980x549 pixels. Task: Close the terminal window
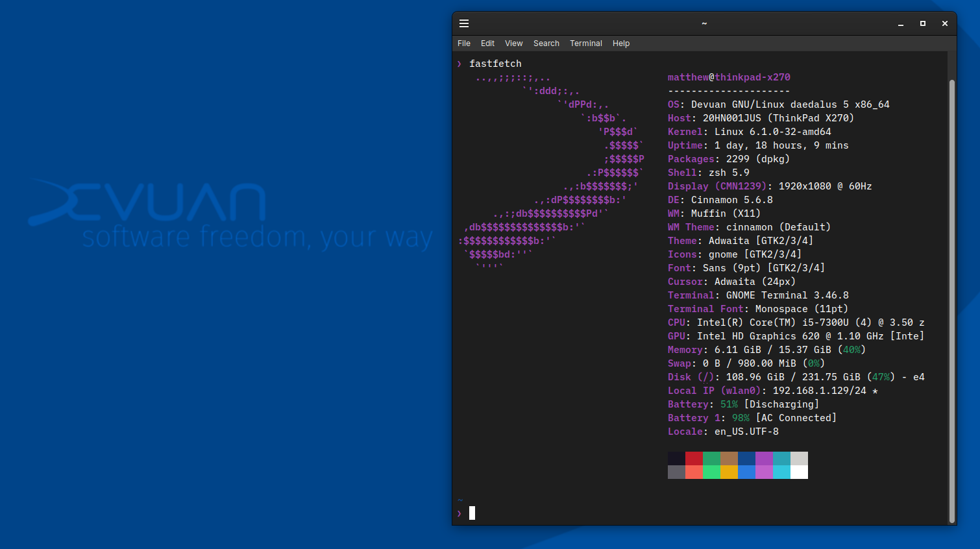945,23
